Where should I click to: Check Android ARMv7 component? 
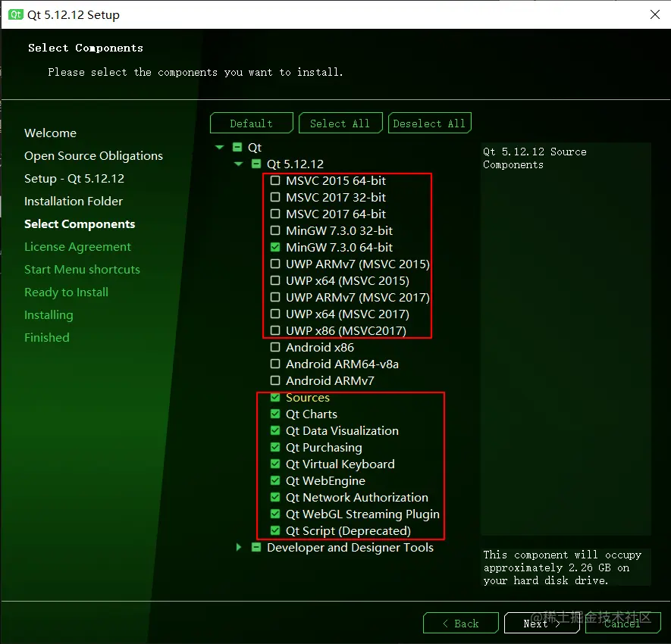(275, 380)
